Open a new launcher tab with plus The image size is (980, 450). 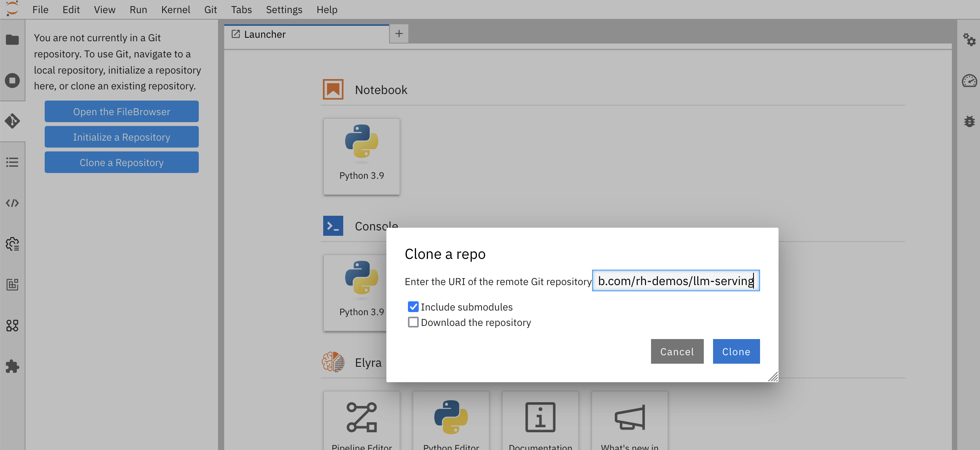coord(399,34)
